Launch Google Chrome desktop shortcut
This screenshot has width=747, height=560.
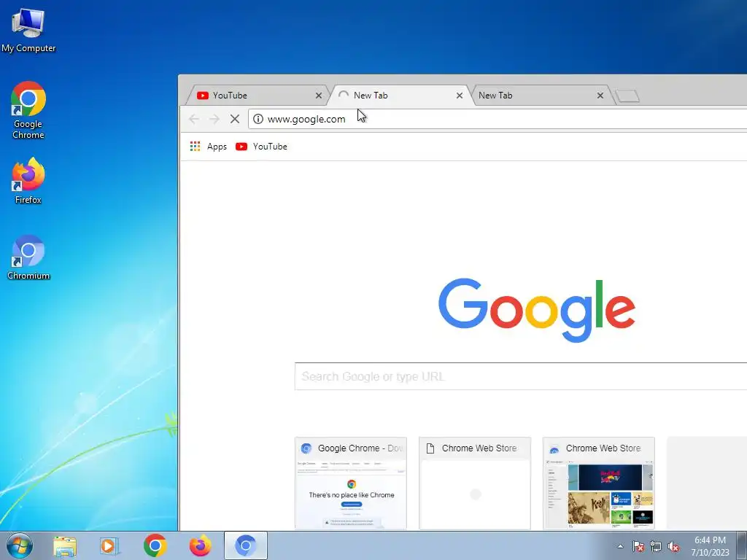28,110
